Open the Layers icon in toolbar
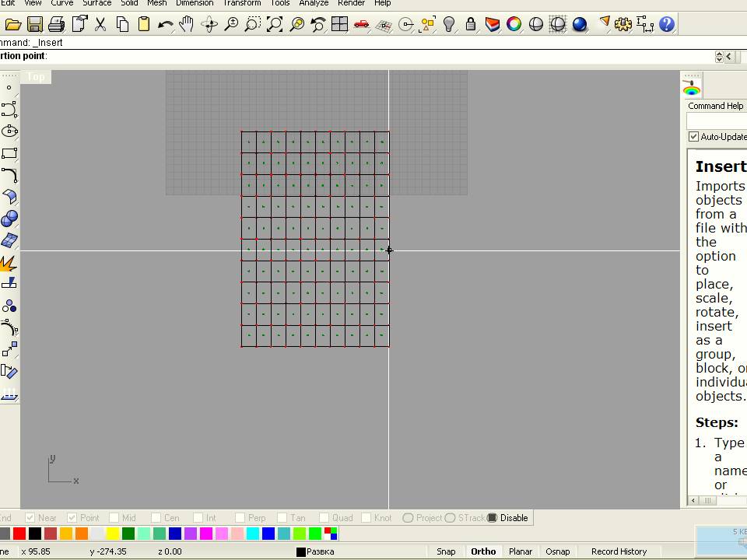747x560 pixels. (493, 25)
